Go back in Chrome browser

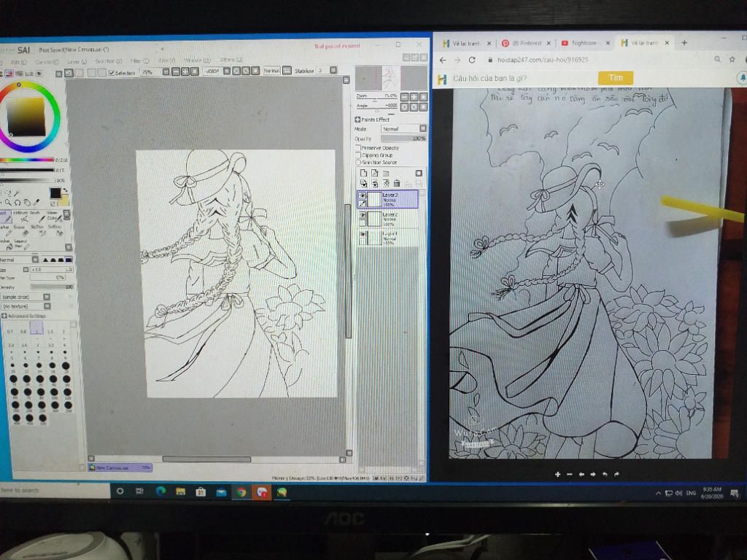443,60
